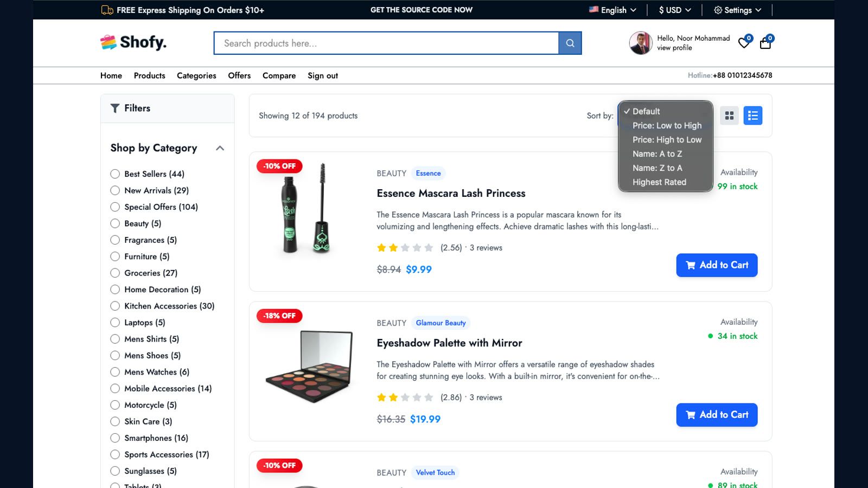Click the Filters funnel icon
This screenshot has width=868, height=488.
tap(115, 108)
